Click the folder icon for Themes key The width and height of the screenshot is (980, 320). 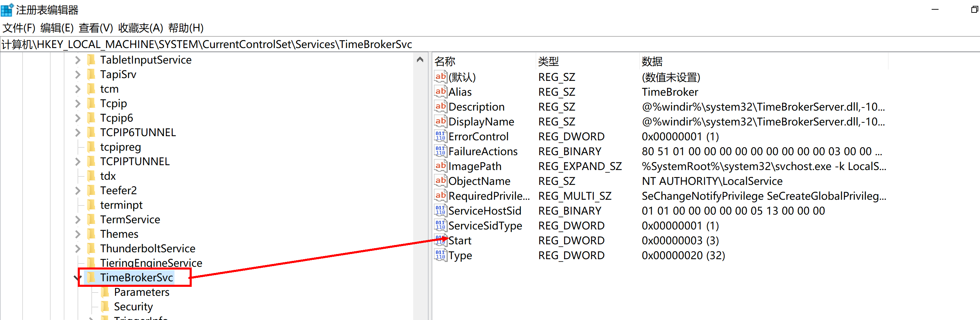click(x=91, y=234)
